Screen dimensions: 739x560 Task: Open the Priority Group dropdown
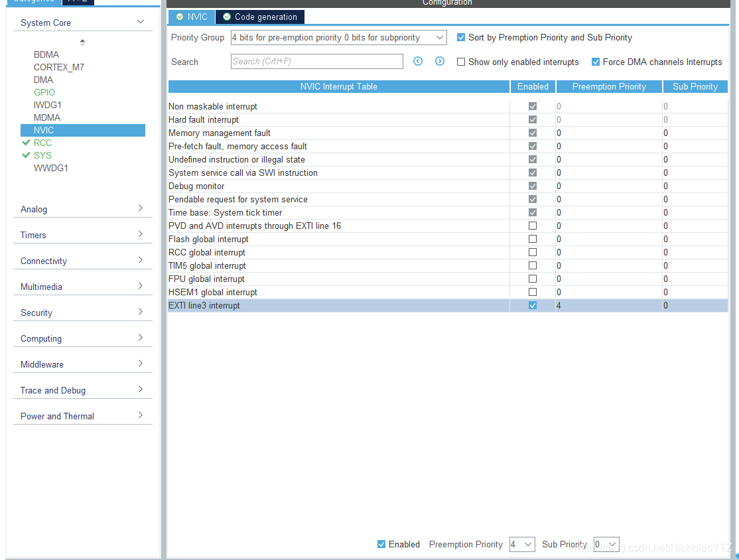339,37
